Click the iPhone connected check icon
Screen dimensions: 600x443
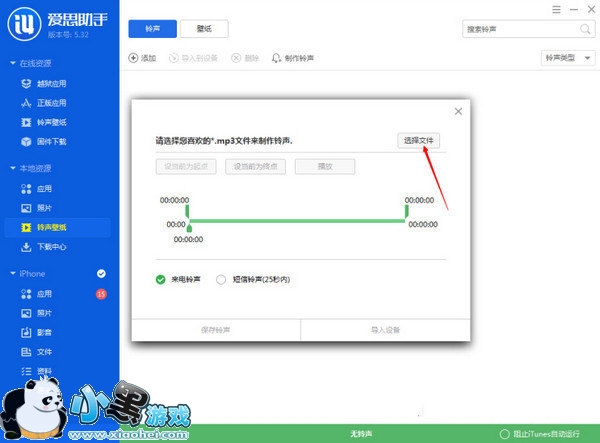(101, 274)
